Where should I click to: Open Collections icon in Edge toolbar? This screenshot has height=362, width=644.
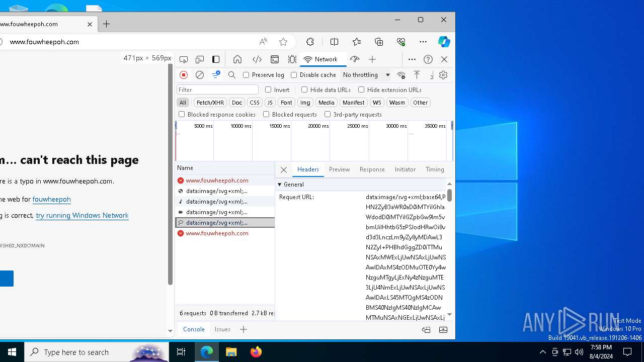coord(379,42)
